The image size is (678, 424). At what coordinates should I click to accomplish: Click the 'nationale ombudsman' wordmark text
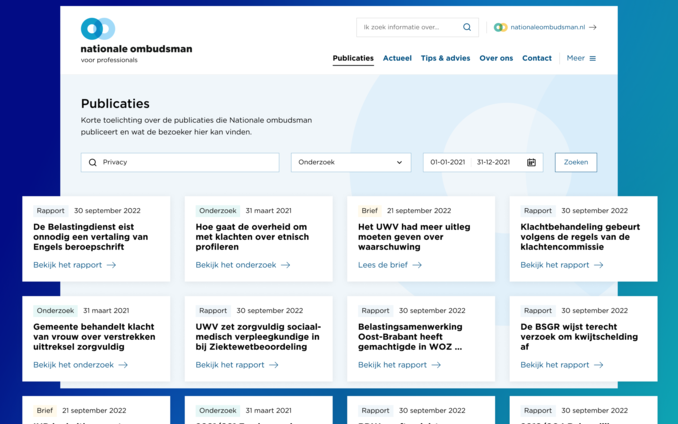136,49
